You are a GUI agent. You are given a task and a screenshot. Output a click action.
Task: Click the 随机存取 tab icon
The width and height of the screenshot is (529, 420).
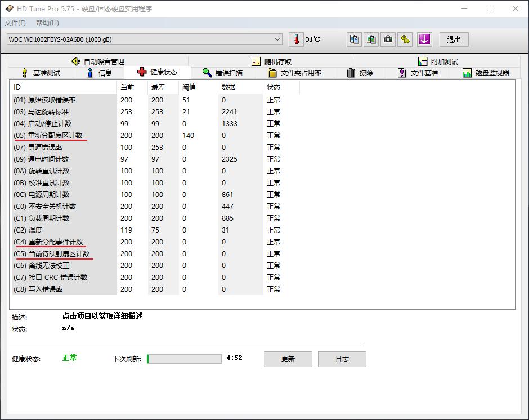coord(256,61)
